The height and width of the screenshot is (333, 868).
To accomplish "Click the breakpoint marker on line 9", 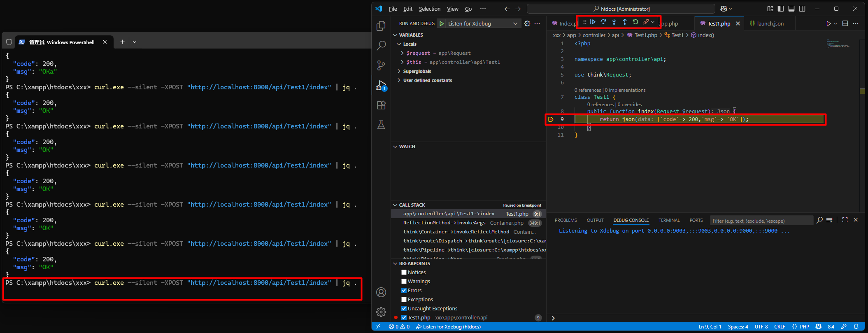I will click(551, 119).
